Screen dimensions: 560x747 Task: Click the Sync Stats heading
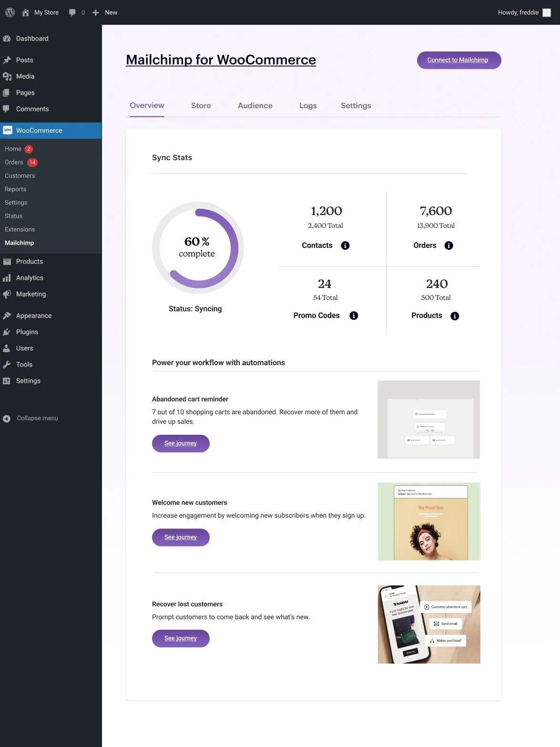pyautogui.click(x=172, y=158)
